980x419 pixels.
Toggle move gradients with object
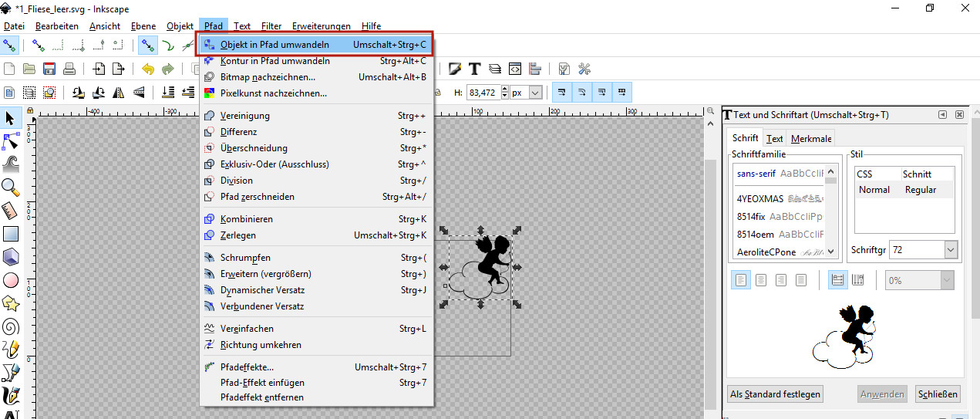tap(601, 93)
